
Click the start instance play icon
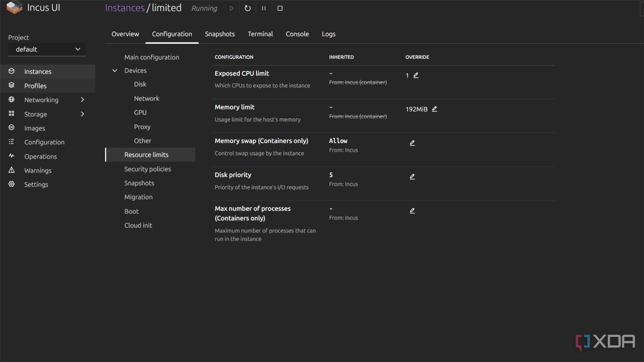232,8
